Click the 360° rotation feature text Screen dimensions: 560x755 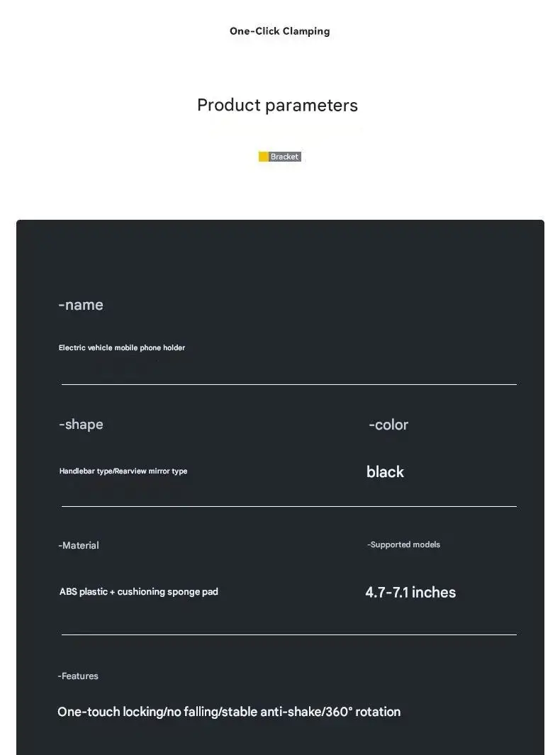pyautogui.click(x=363, y=712)
